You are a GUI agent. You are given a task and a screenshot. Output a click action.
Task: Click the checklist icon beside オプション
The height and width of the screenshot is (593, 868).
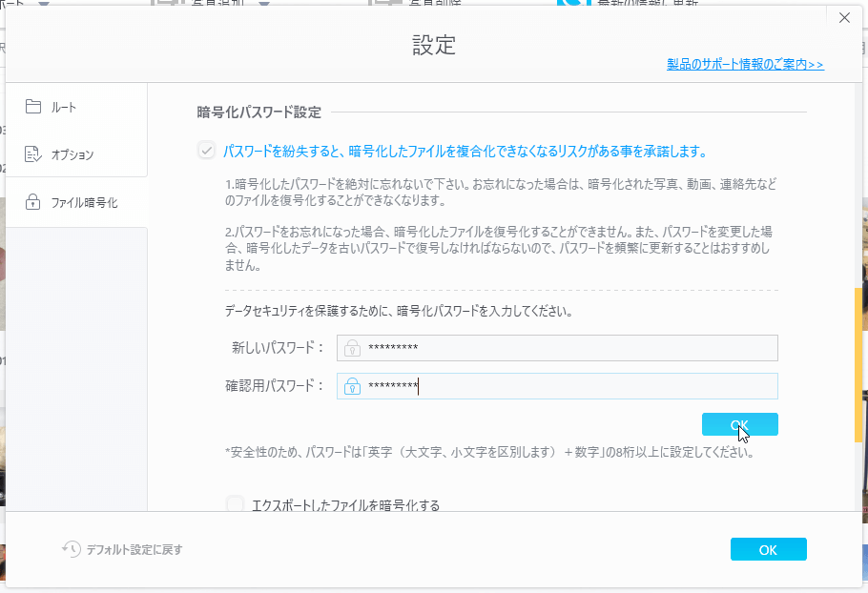point(33,154)
